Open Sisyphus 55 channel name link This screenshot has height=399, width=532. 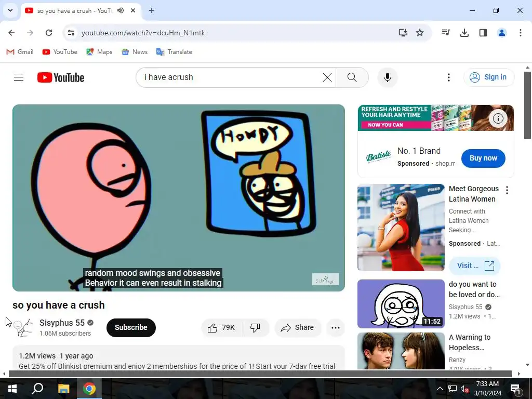point(62,323)
